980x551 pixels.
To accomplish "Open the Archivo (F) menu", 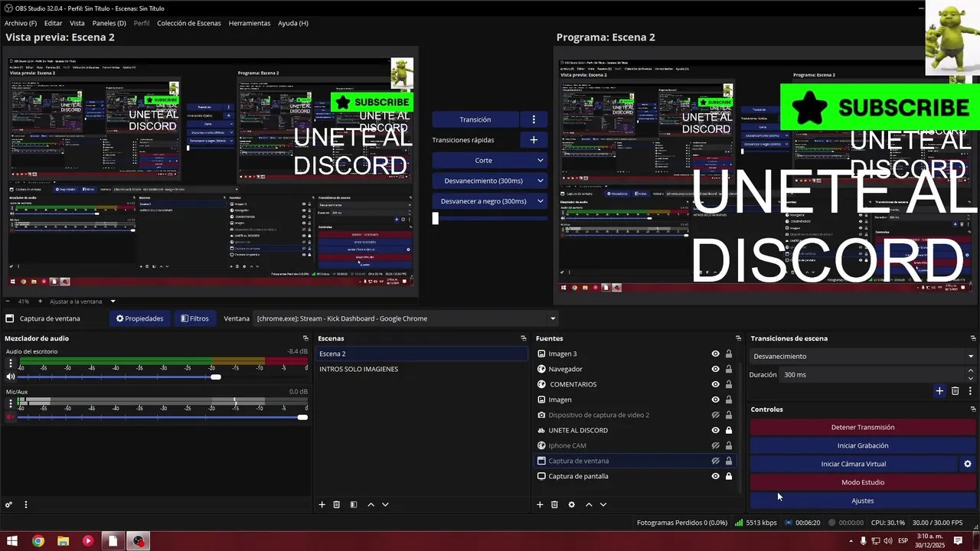I will [20, 23].
